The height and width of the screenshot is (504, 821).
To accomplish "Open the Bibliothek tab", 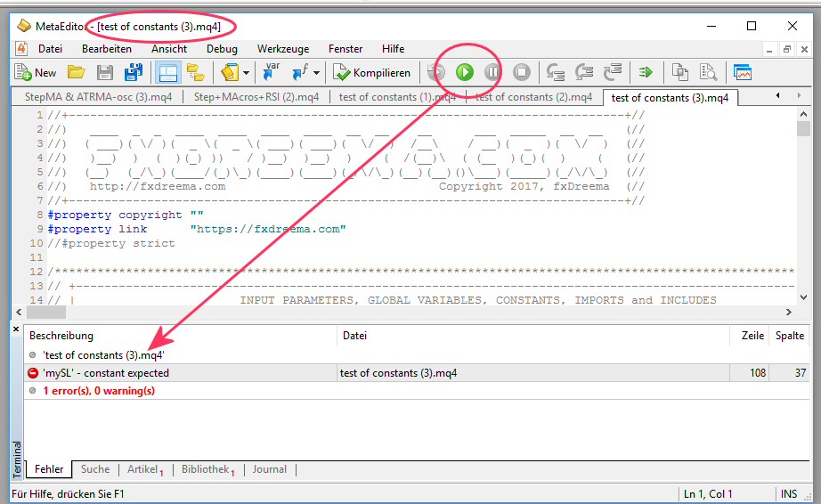I will (x=207, y=469).
